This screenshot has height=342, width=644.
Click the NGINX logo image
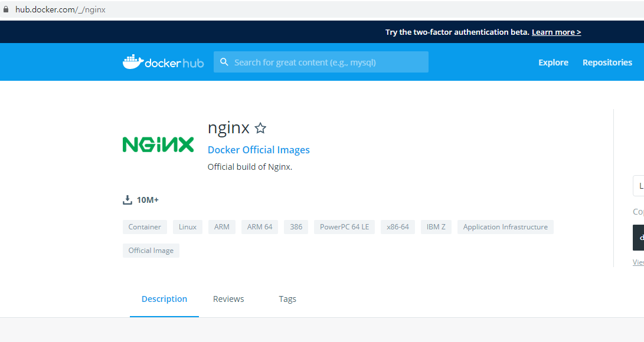158,144
